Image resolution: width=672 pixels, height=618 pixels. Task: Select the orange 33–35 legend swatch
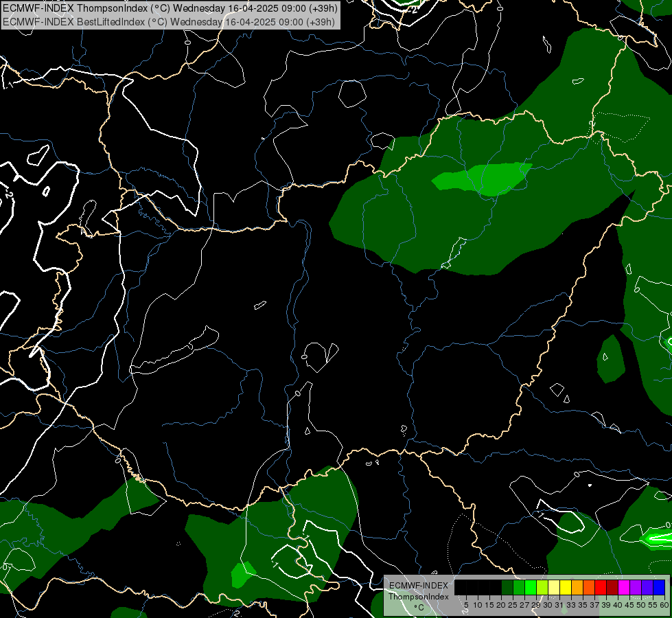click(x=577, y=588)
